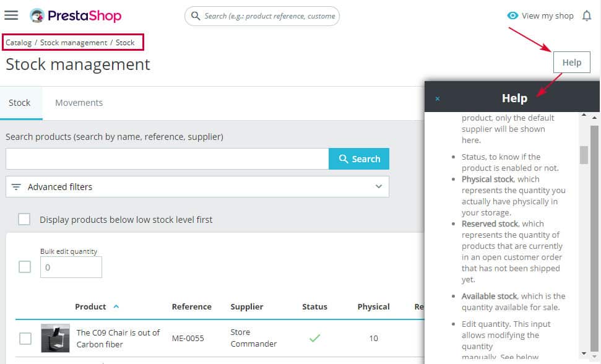The image size is (601, 364).
Task: Enable Display products below low stock level first
Action: pos(24,219)
